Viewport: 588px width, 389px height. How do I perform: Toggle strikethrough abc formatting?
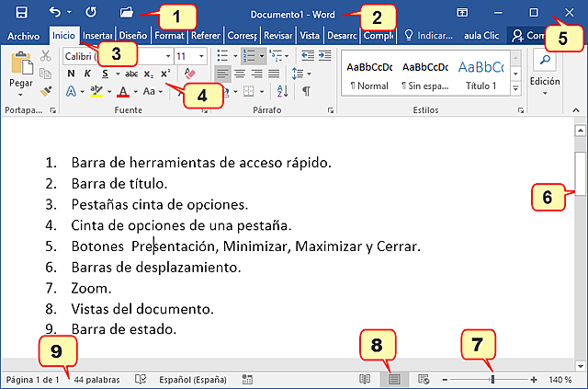tap(131, 74)
